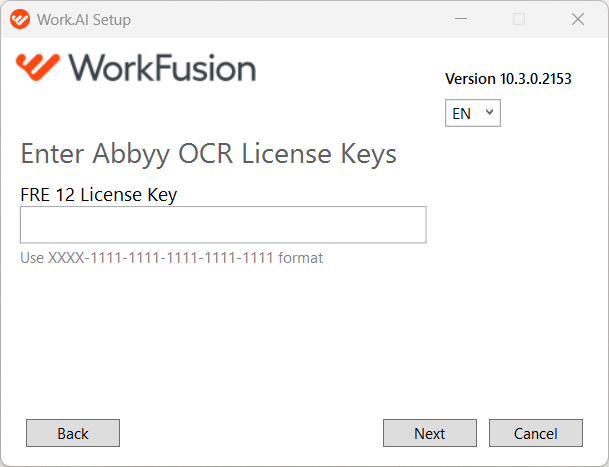Cancel the Work.AI setup
This screenshot has height=467, width=609.
536,433
